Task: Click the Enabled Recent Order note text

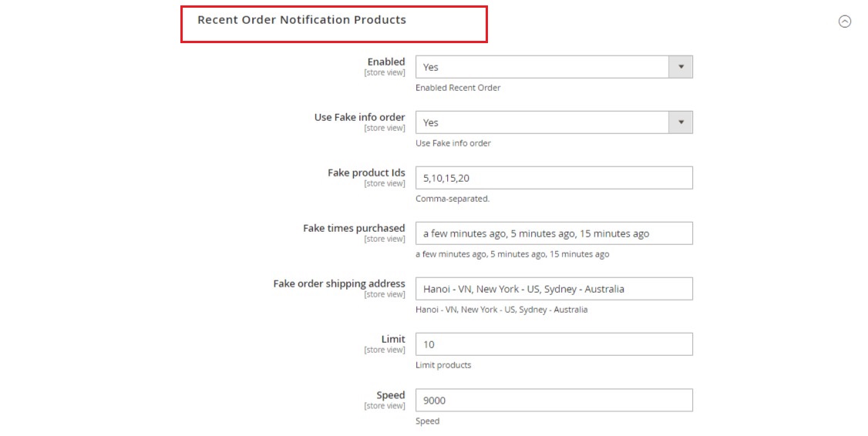Action: click(458, 88)
